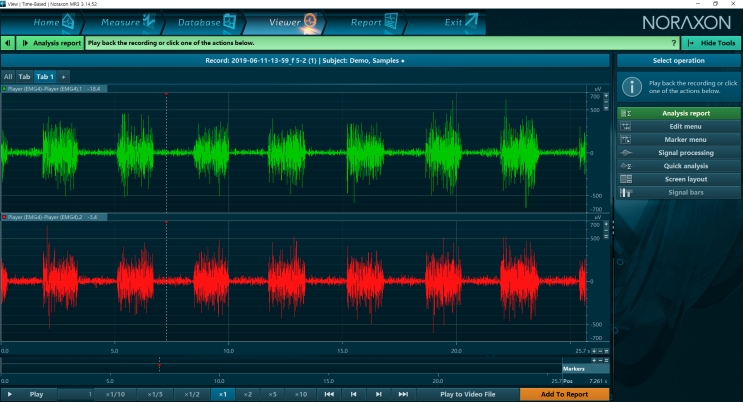This screenshot has height=402, width=743.
Task: Open Screen layout operation
Action: tap(679, 179)
